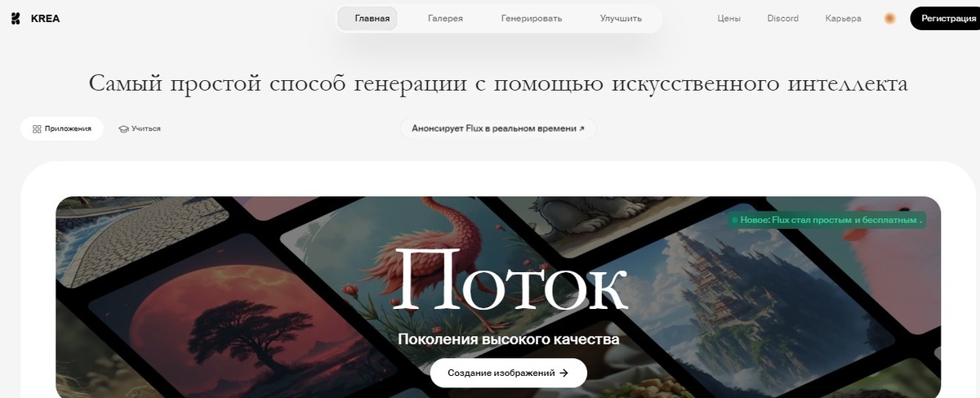Screen dimensions: 980x398
Task: Click the arrow icon in Создание изображений
Action: [x=563, y=373]
